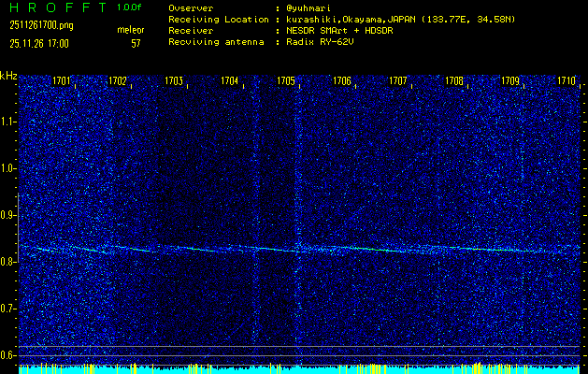Click the 25.11.26 17:00 timestamp
The width and height of the screenshot is (588, 374).
pyautogui.click(x=38, y=43)
